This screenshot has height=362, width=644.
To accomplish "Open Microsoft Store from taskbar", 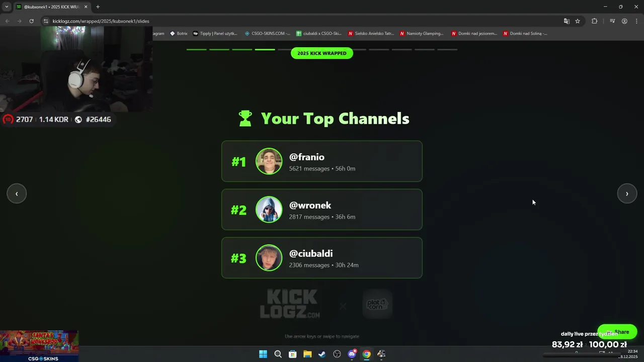I will 292,354.
